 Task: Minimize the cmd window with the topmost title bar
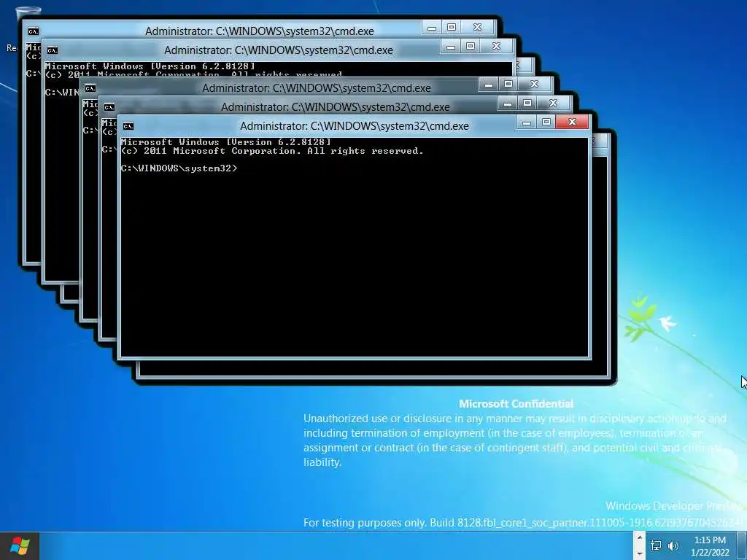pos(432,28)
